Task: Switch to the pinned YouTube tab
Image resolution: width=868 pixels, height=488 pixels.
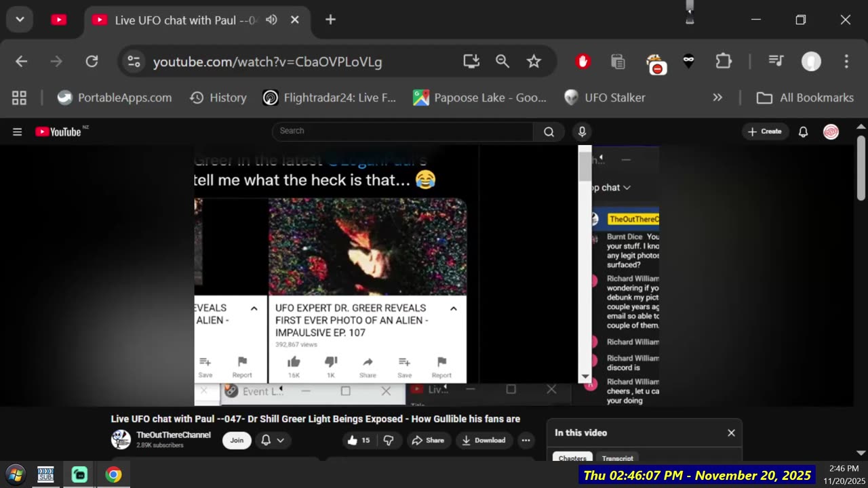Action: coord(59,20)
